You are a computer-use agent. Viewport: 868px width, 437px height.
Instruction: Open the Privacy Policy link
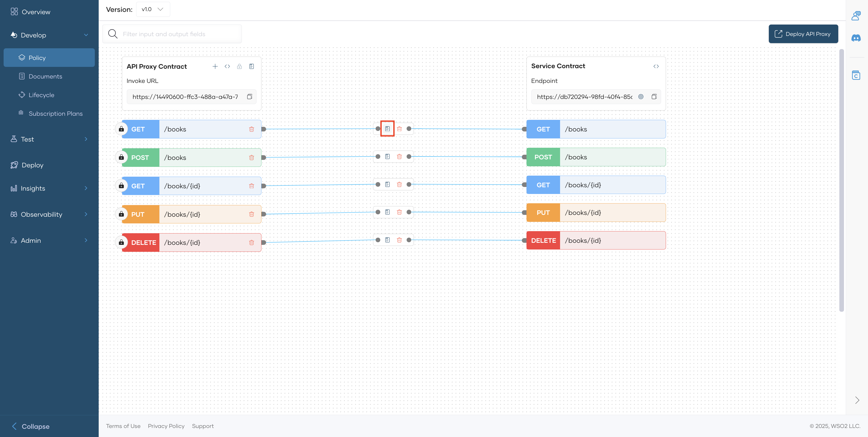click(166, 426)
